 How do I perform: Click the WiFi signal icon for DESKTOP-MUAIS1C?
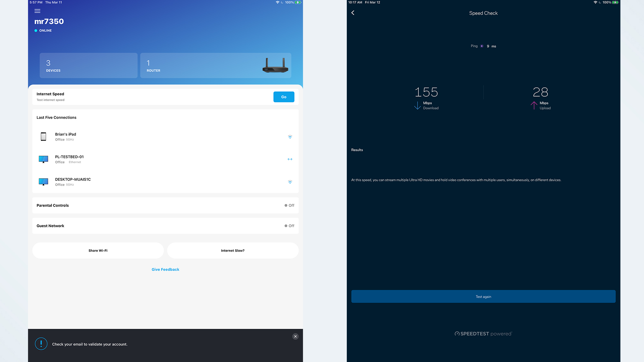tap(290, 181)
